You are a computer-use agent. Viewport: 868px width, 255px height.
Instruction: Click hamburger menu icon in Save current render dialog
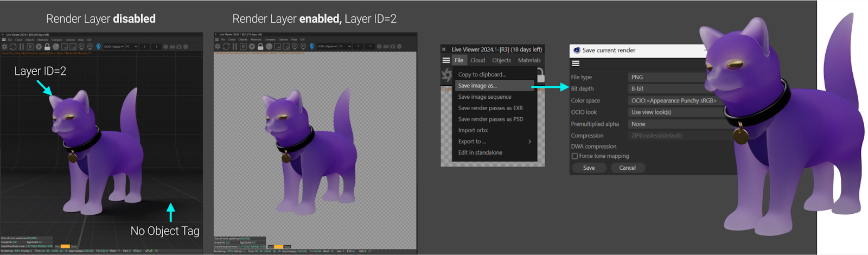(576, 63)
